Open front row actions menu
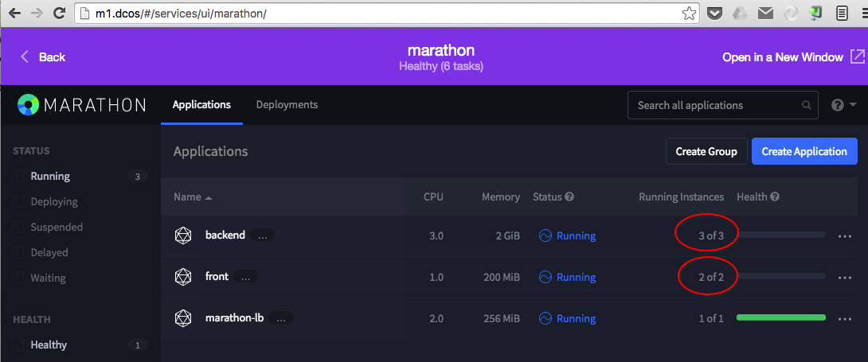868x362 pixels. [x=845, y=278]
